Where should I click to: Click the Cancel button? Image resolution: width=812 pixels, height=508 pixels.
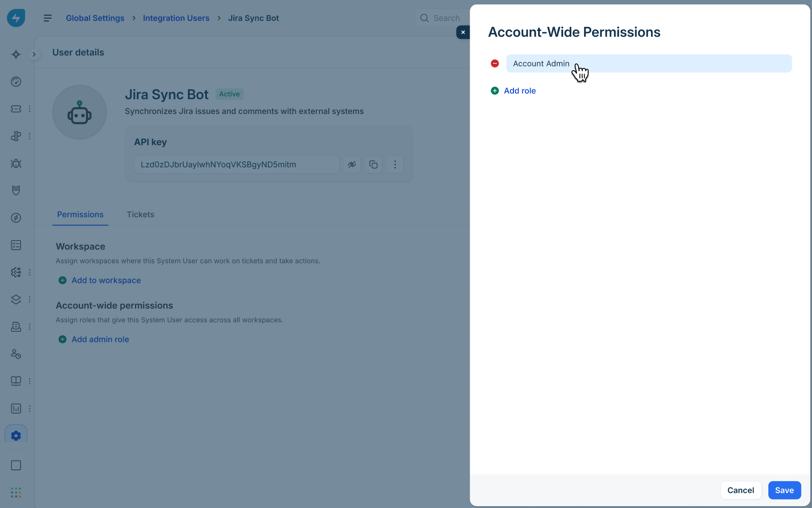[741, 490]
